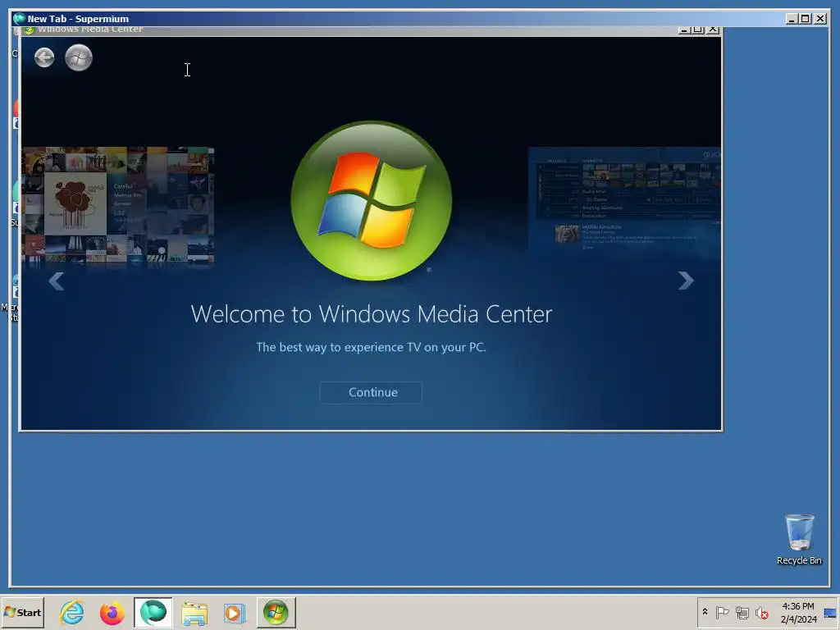Show hidden system tray icons
840x630 pixels.
[x=705, y=612]
